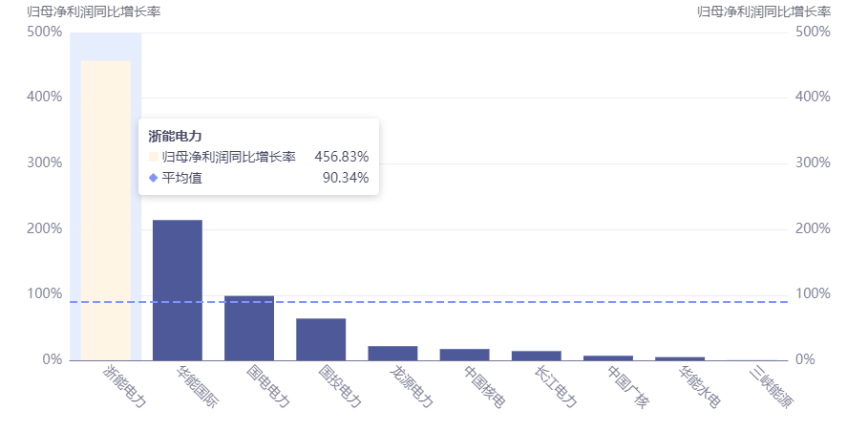Click the 华能国际 x-axis label

(x=197, y=386)
